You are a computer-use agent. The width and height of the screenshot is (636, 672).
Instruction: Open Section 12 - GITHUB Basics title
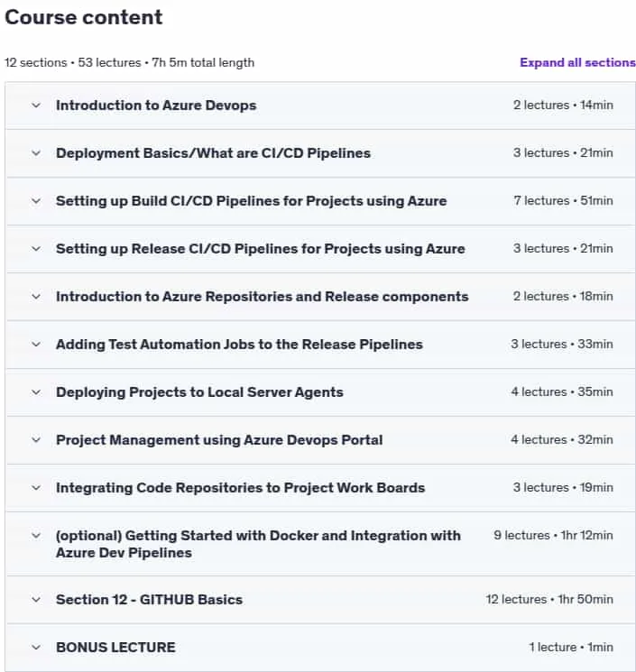149,600
